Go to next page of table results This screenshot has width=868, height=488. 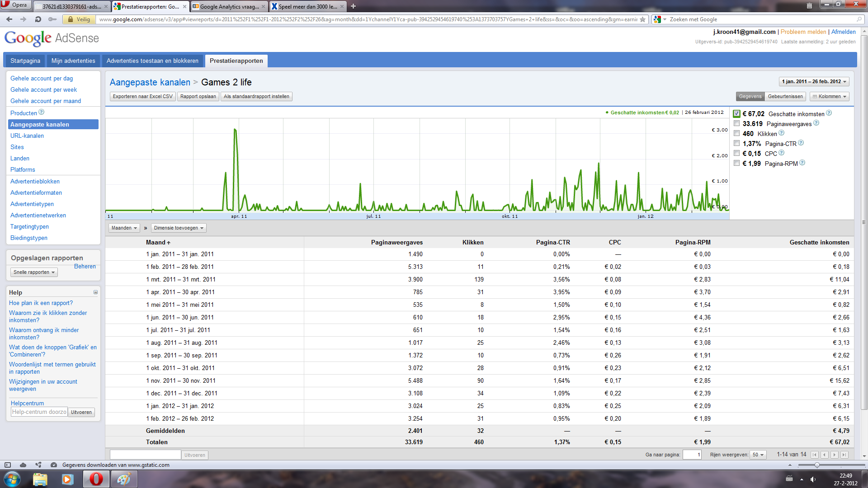pos(835,455)
